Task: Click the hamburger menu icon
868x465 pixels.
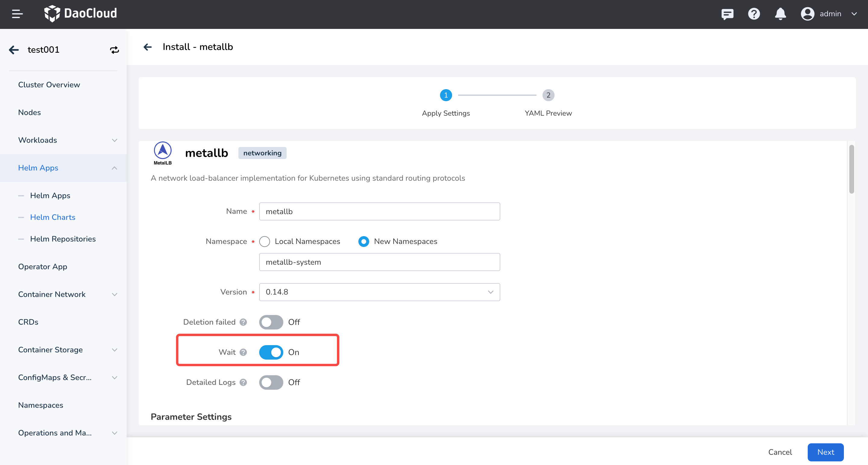Action: pyautogui.click(x=17, y=14)
